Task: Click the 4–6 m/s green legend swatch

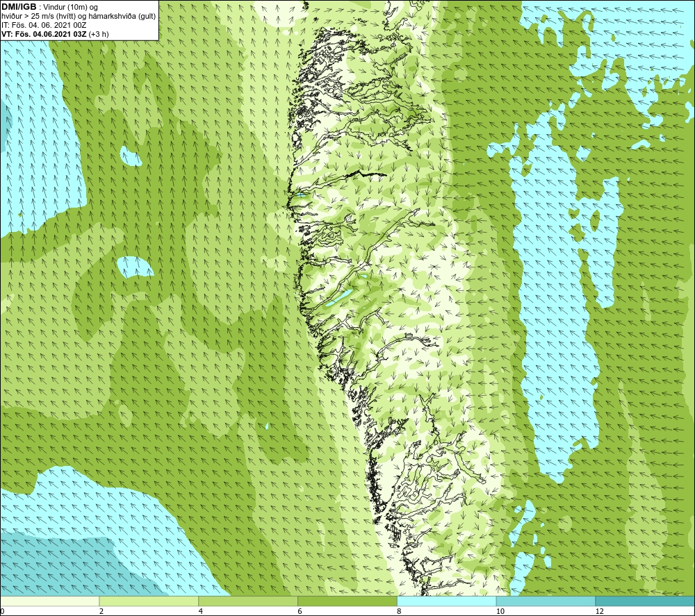Action: point(248,601)
